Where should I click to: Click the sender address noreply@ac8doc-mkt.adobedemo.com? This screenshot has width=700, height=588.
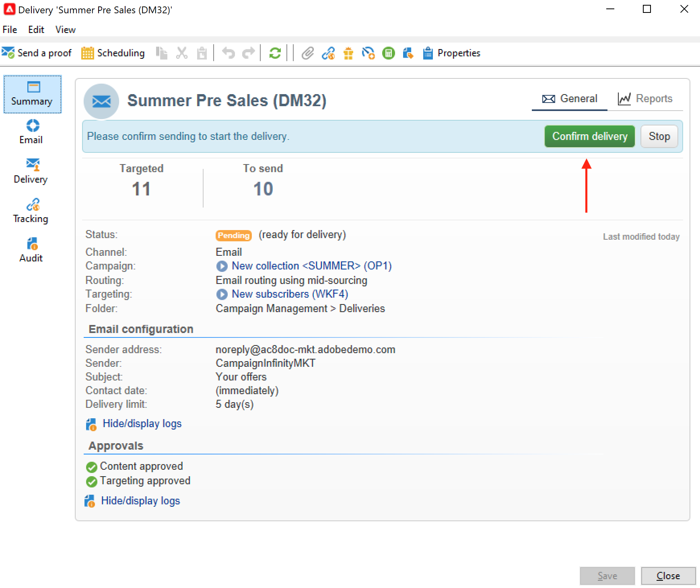click(x=306, y=350)
